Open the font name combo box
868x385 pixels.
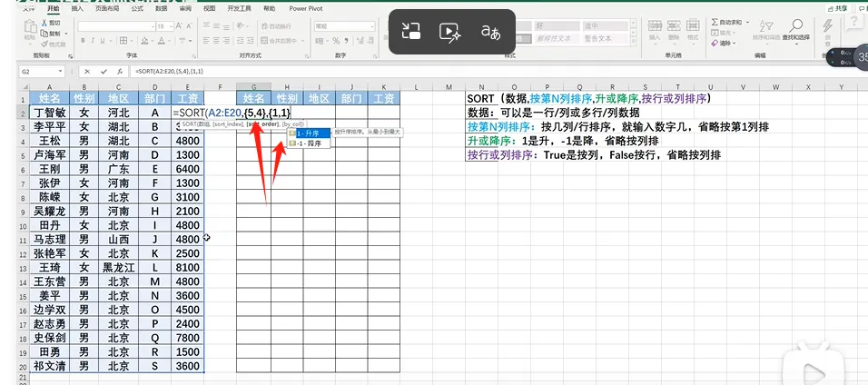click(x=116, y=26)
